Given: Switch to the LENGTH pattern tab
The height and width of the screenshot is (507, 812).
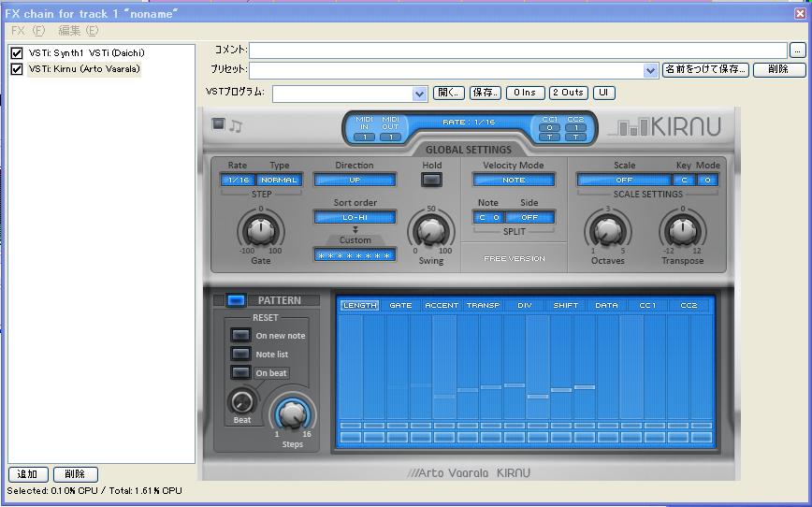Looking at the screenshot, I should 360,306.
